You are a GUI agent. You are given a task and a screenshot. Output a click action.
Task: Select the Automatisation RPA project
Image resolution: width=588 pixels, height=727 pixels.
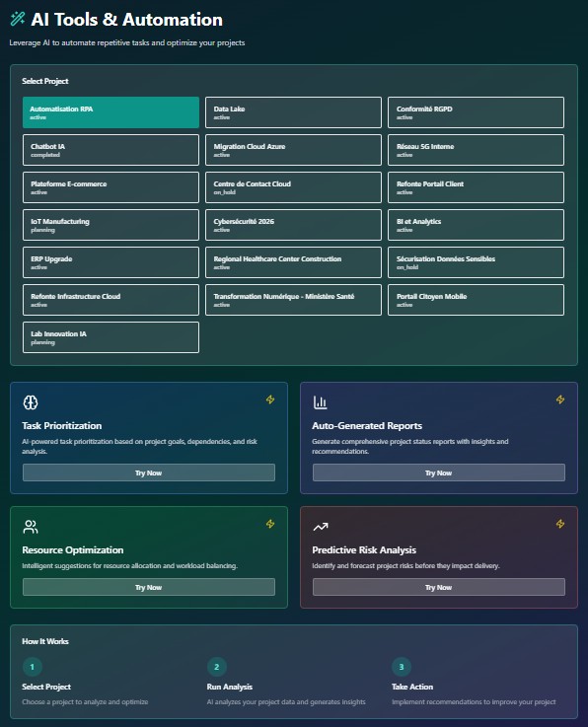coord(110,112)
